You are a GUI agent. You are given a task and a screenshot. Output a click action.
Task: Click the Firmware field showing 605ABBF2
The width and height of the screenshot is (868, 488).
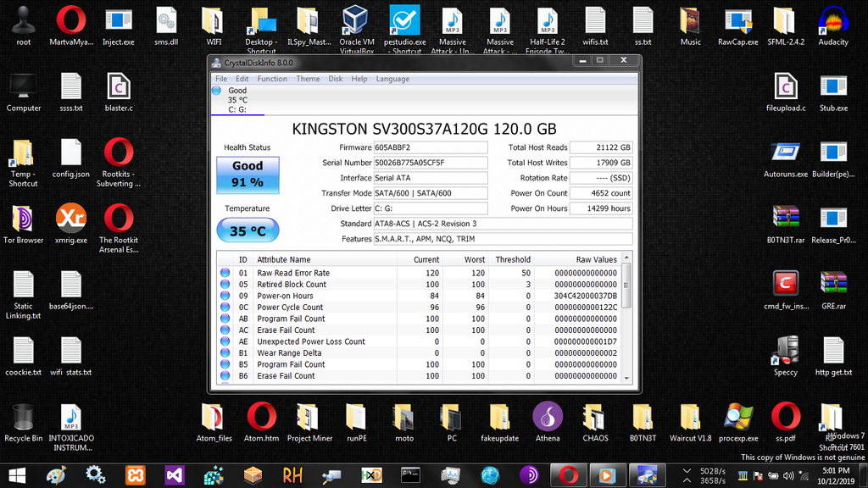pyautogui.click(x=431, y=147)
